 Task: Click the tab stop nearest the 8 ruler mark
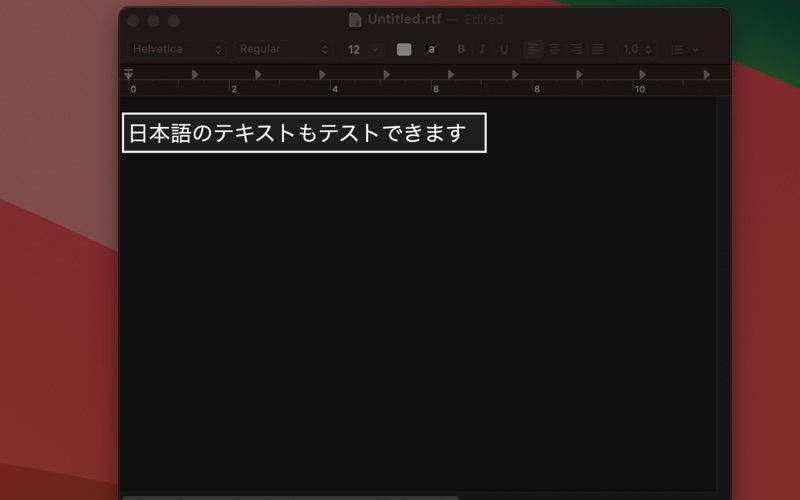[515, 74]
